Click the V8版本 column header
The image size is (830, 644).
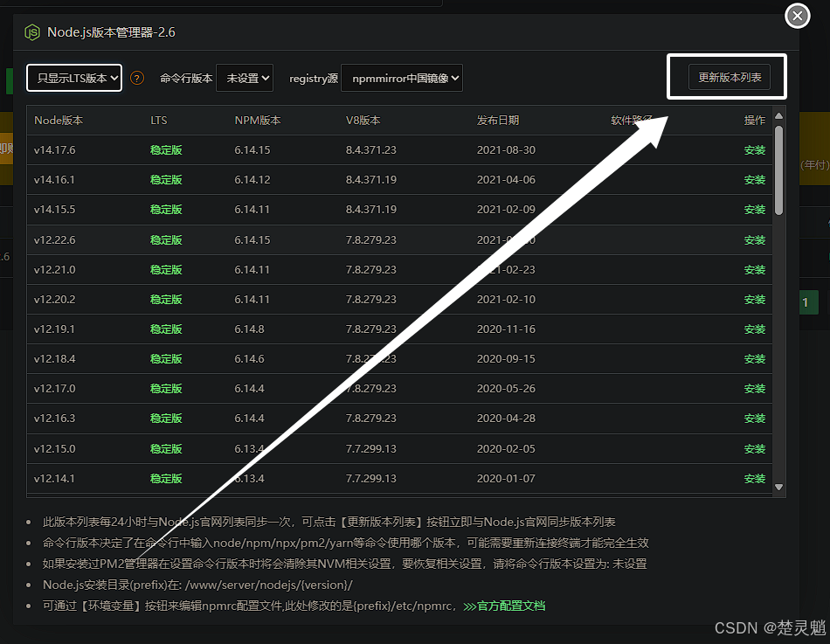[363, 121]
